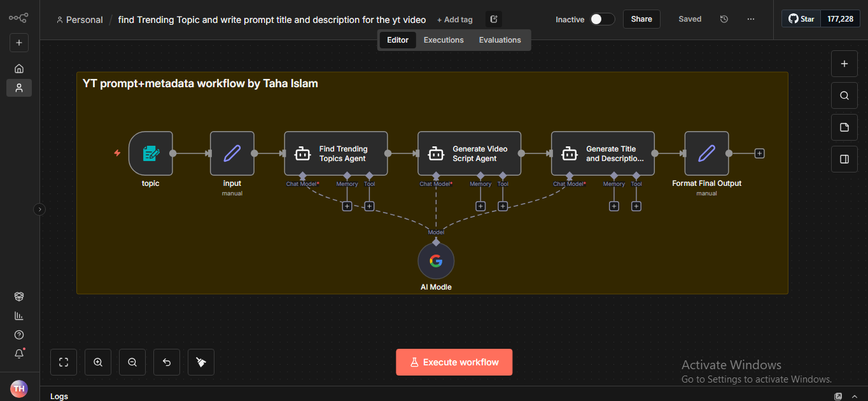Switch to the Evaluations tab
Screen dimensions: 868x401
tap(500, 40)
